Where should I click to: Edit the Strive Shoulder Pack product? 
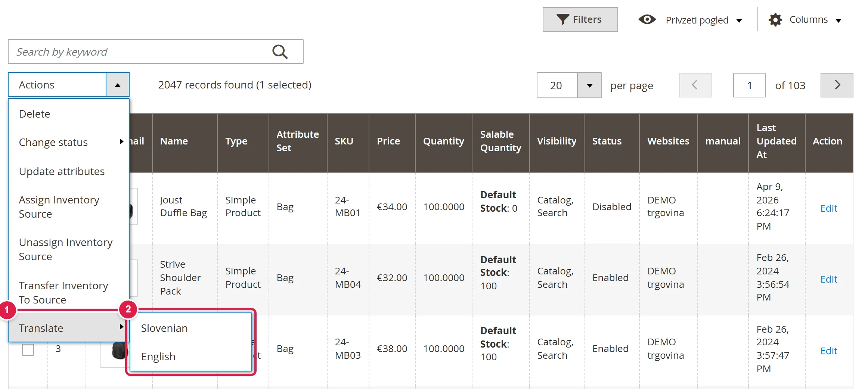click(828, 279)
